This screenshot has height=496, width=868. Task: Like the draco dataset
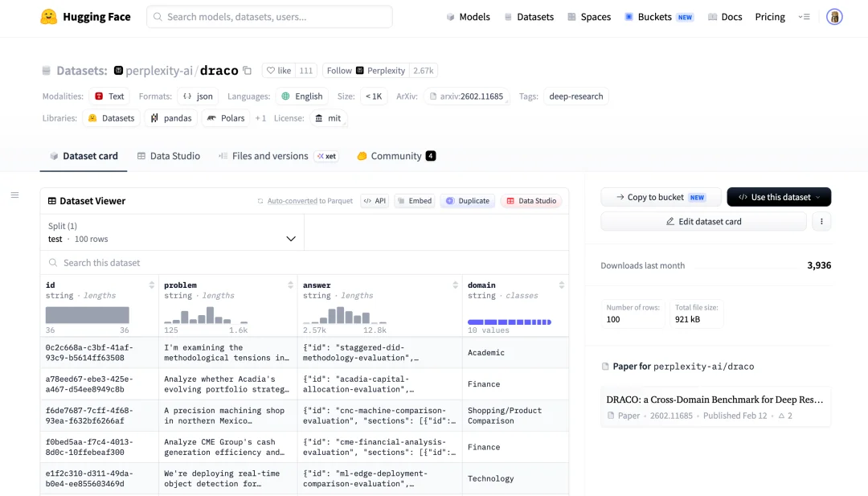click(x=278, y=70)
